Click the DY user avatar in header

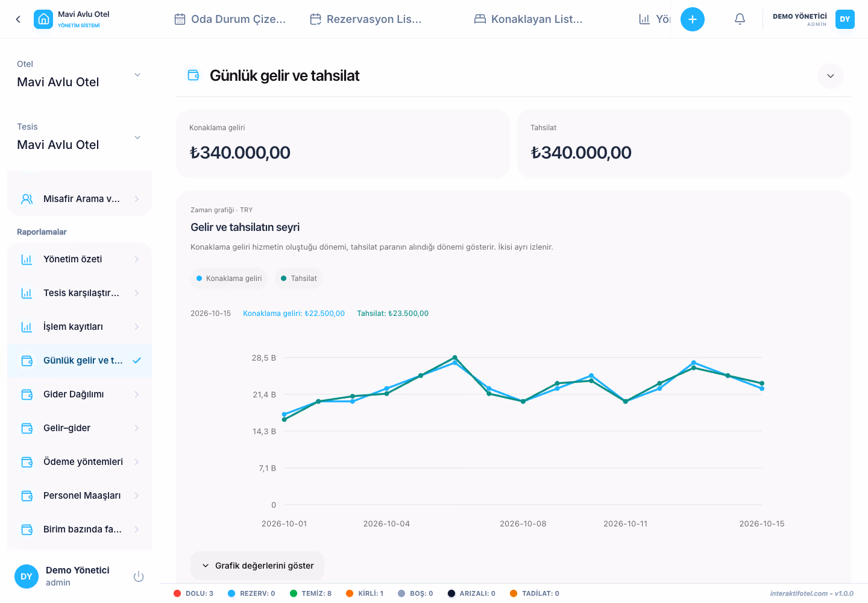coord(845,19)
